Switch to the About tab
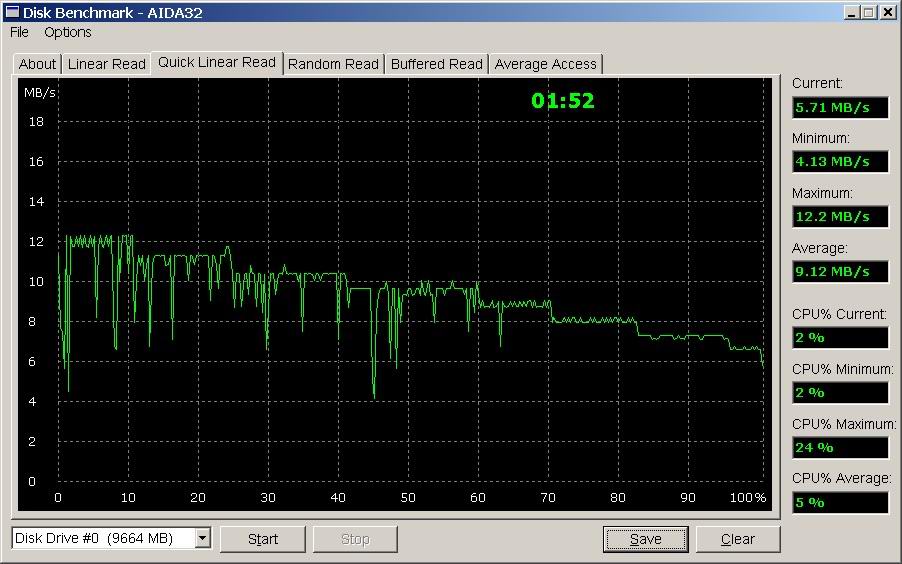The height and width of the screenshot is (564, 902). tap(37, 64)
